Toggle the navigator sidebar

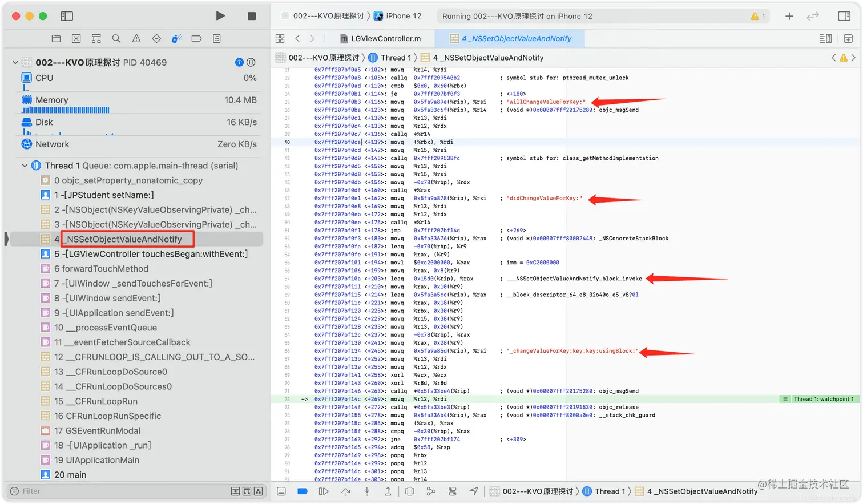[67, 16]
